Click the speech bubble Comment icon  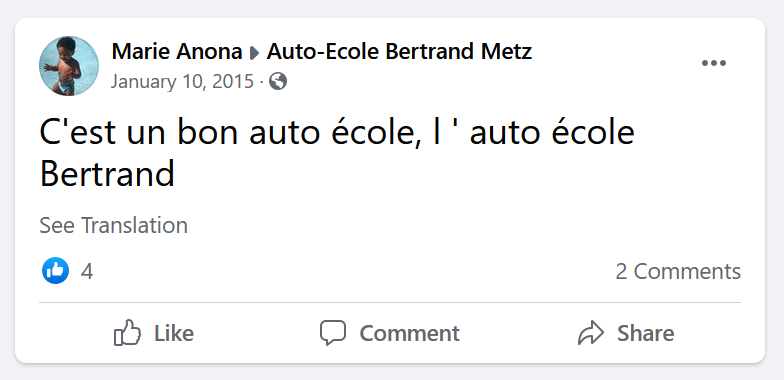pos(333,332)
